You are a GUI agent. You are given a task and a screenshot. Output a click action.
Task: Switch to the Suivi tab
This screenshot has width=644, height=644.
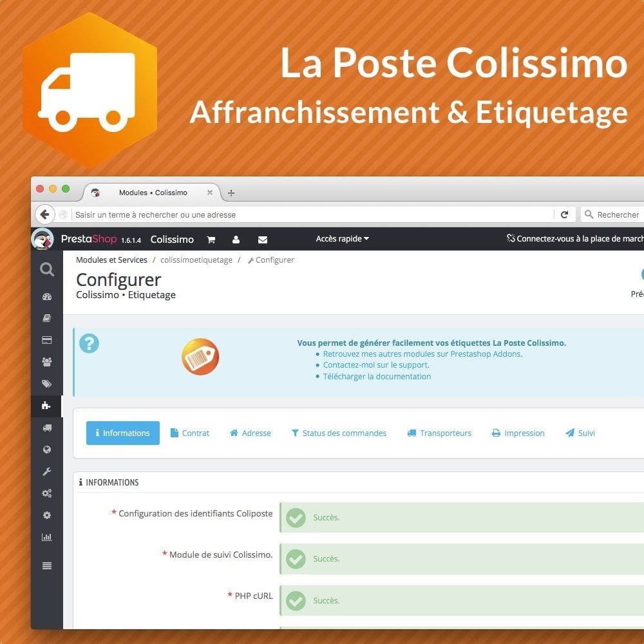point(580,433)
